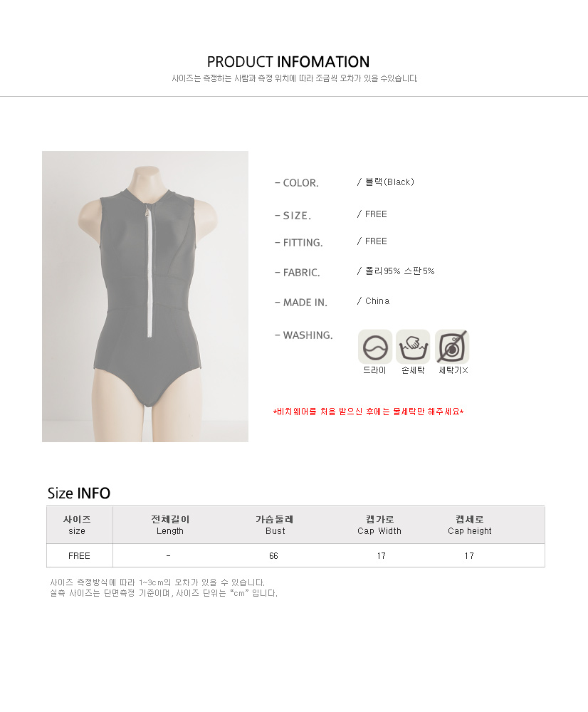The height and width of the screenshot is (712, 588).
Task: Click the PRODUCT INFOMATION heading
Action: point(288,62)
